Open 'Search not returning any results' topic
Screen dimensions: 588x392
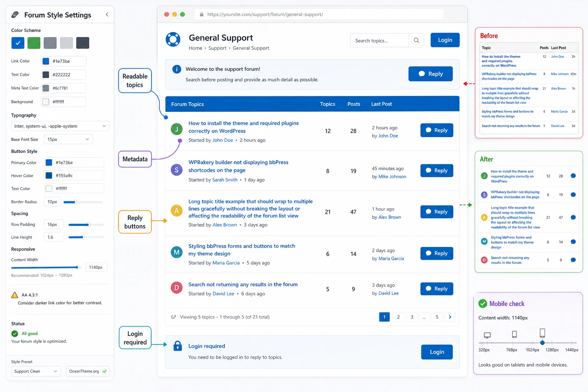[x=243, y=284]
